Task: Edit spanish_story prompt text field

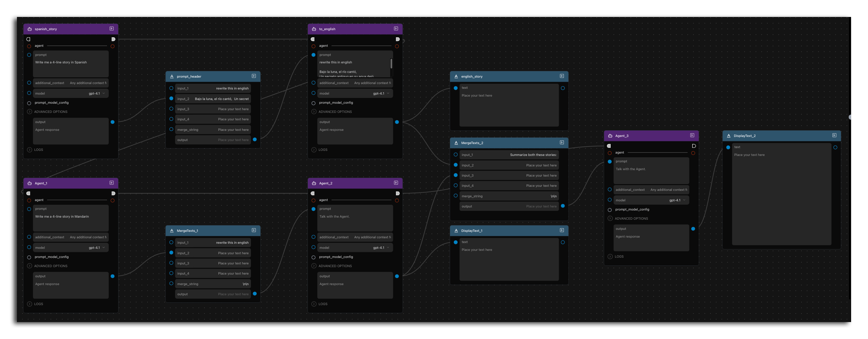Action: click(x=71, y=64)
